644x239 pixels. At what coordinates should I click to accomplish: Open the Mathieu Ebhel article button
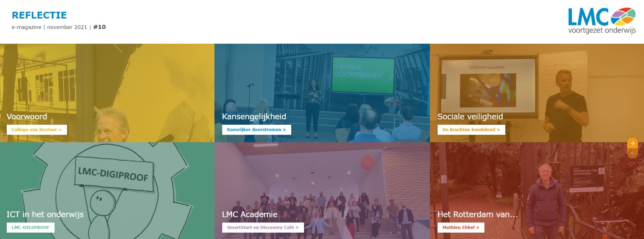(x=461, y=228)
